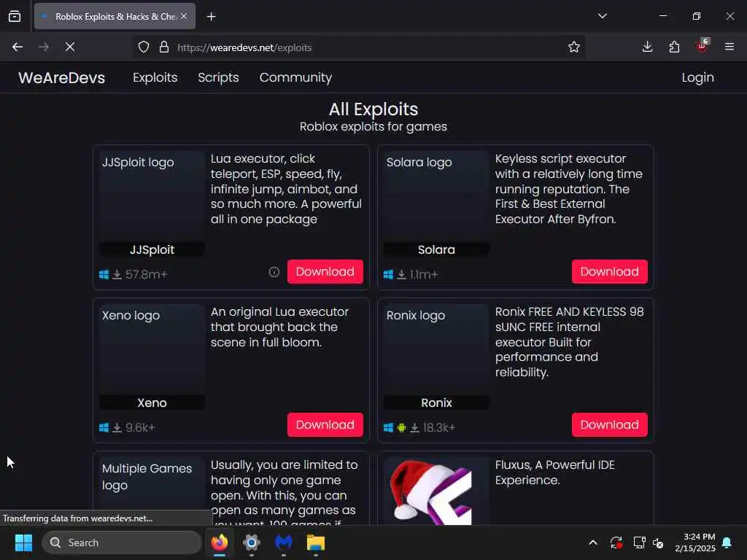Click the JJSploit download count icon

[x=117, y=275]
